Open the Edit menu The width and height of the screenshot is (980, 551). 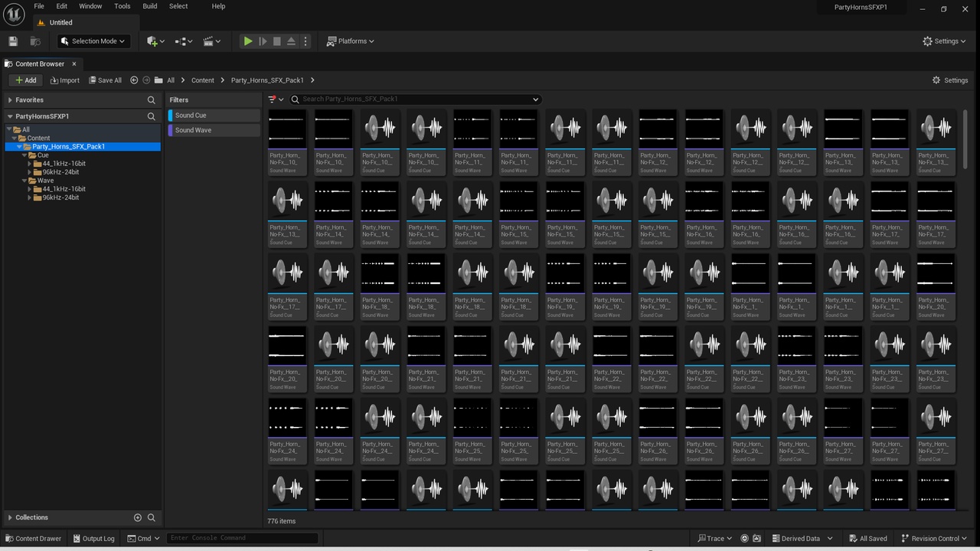62,6
